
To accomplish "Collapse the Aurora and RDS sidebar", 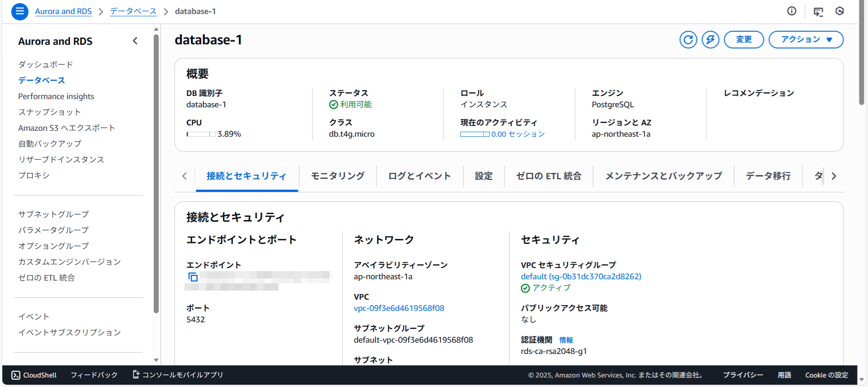I will coord(135,41).
